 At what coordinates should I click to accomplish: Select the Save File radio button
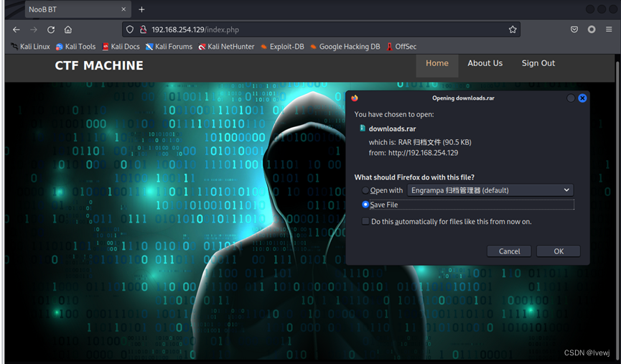365,205
